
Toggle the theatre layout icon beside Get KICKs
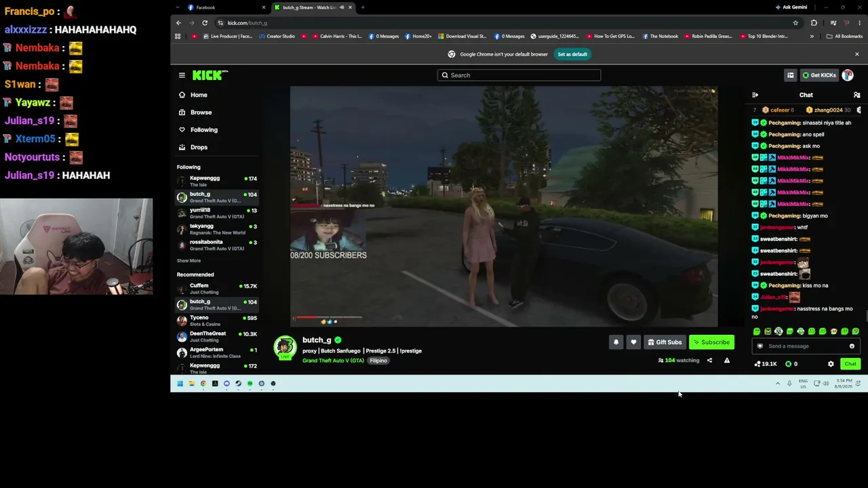point(790,75)
